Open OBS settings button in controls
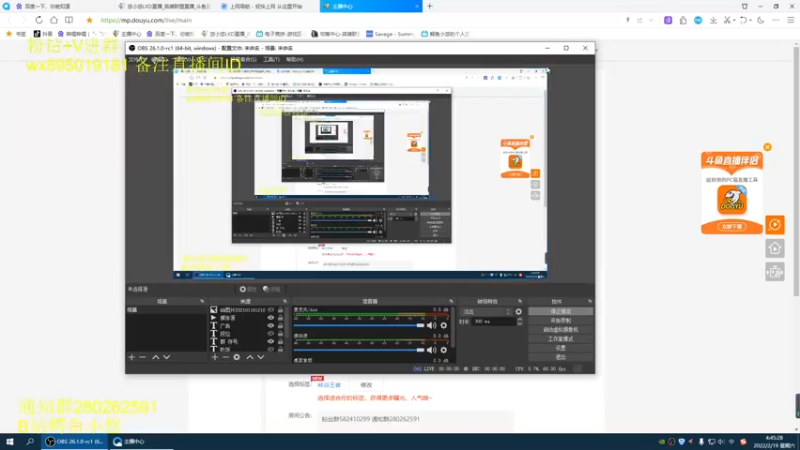The height and width of the screenshot is (450, 800). point(561,348)
